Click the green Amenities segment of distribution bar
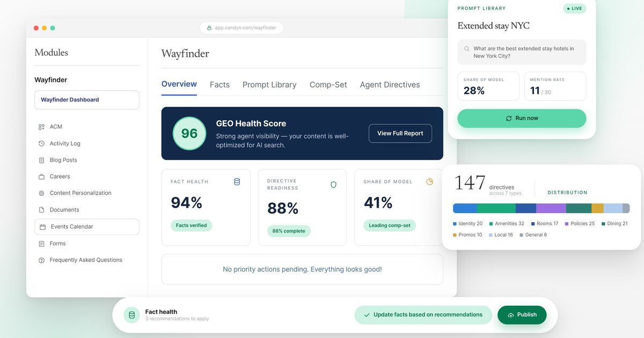The image size is (644, 338). (496, 208)
